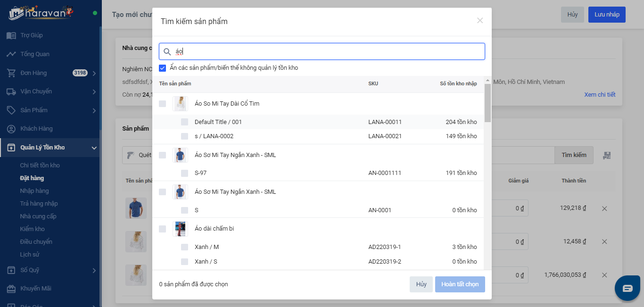Close the Tìm kiếm sản phẩm dialog
The height and width of the screenshot is (307, 644).
click(x=480, y=21)
